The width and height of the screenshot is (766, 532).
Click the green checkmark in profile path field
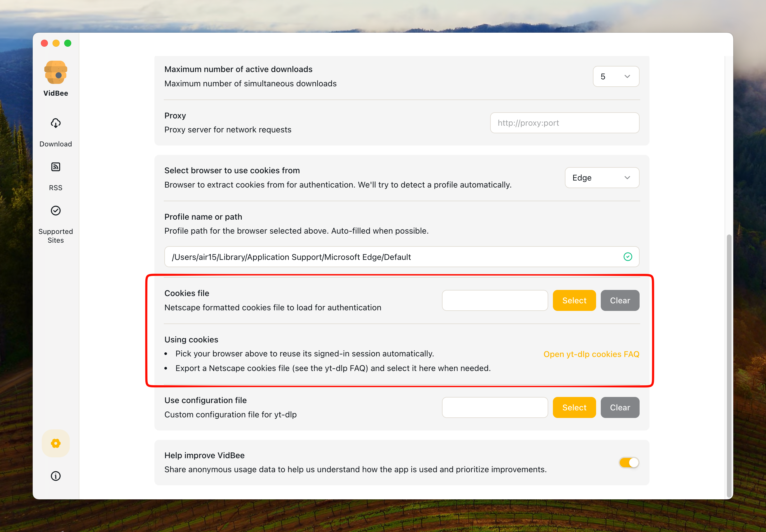[628, 257]
